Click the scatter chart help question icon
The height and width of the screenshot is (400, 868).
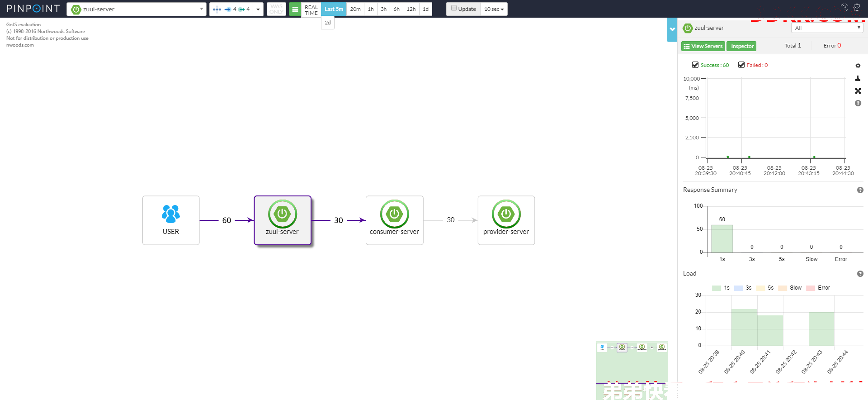[858, 103]
